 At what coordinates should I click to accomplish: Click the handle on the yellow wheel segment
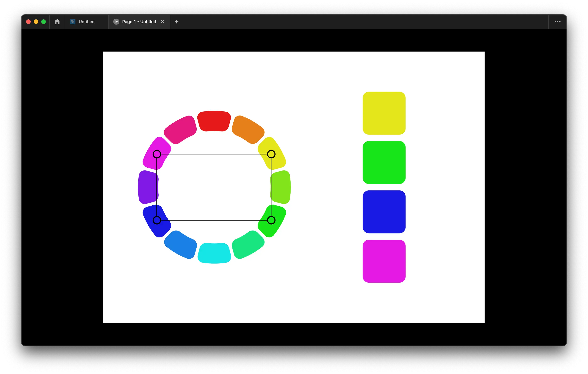point(271,154)
